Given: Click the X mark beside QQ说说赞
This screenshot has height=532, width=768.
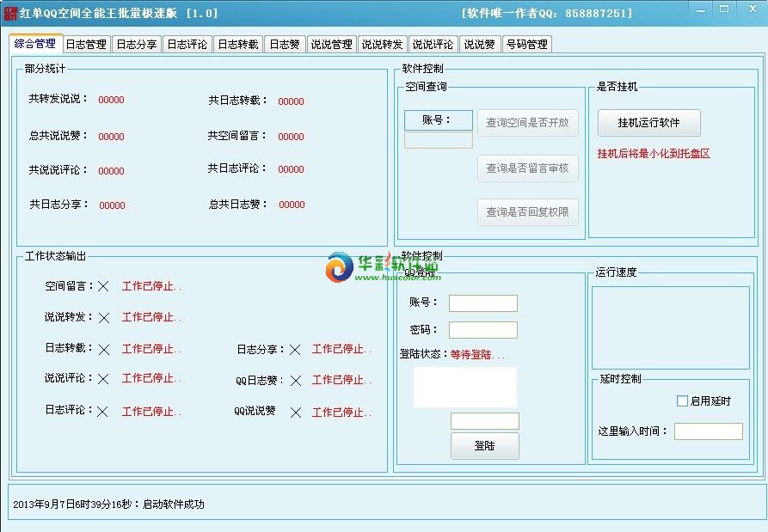Looking at the screenshot, I should point(296,413).
